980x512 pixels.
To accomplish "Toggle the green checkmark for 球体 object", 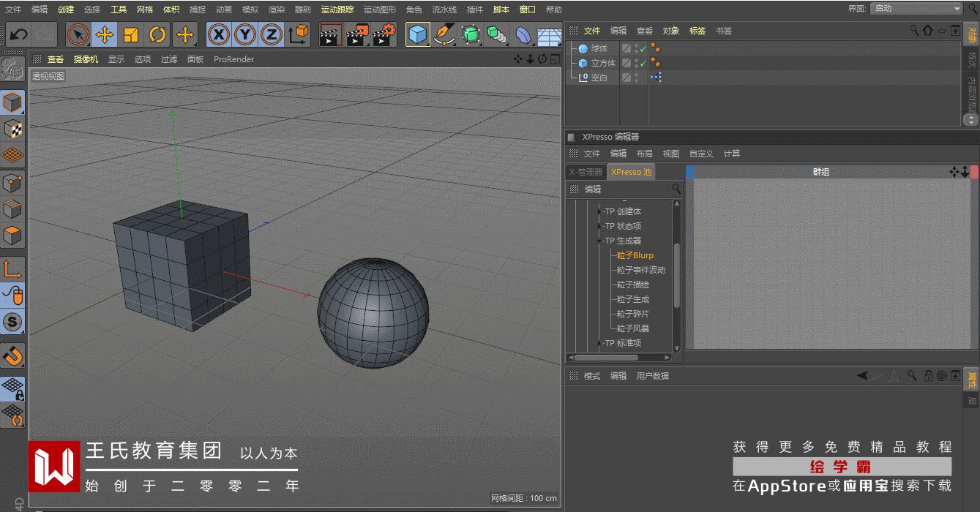I will (643, 49).
